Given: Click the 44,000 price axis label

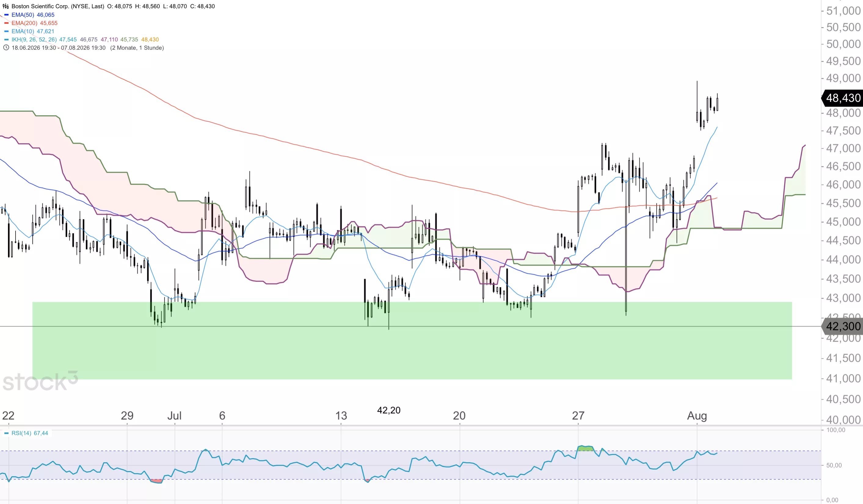Looking at the screenshot, I should pyautogui.click(x=843, y=259).
